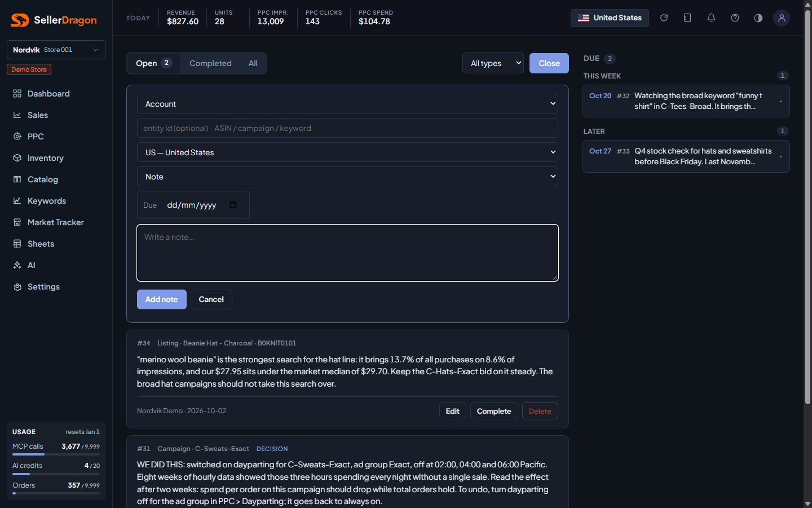Mark note #34 as Complete
This screenshot has width=812, height=508.
coord(494,411)
